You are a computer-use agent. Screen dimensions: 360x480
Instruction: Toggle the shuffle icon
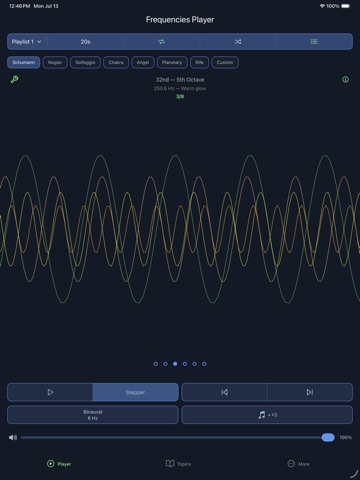pos(238,42)
